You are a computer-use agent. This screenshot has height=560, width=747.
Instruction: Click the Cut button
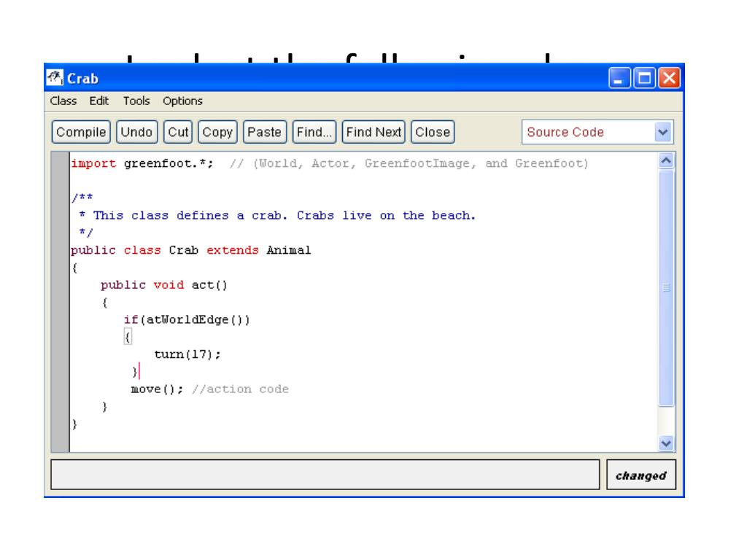point(178,132)
